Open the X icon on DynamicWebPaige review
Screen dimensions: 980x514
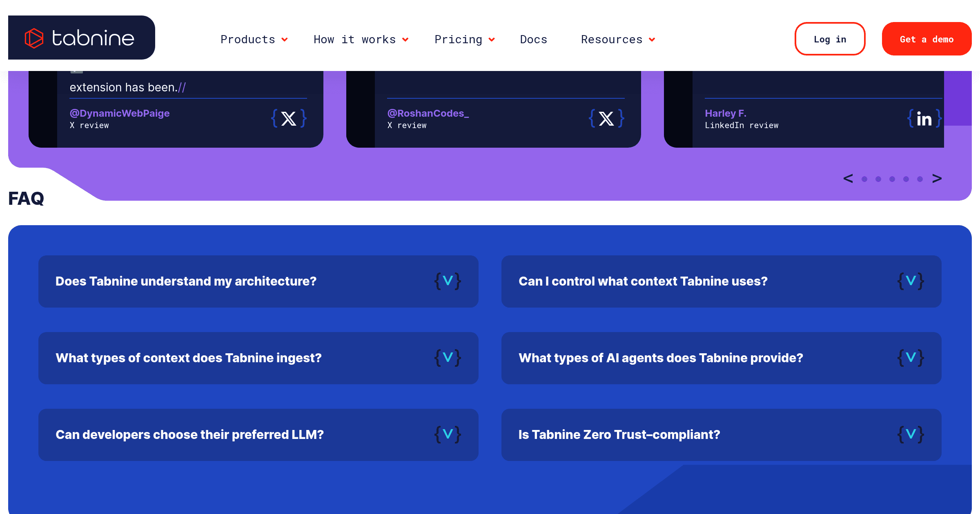point(289,119)
